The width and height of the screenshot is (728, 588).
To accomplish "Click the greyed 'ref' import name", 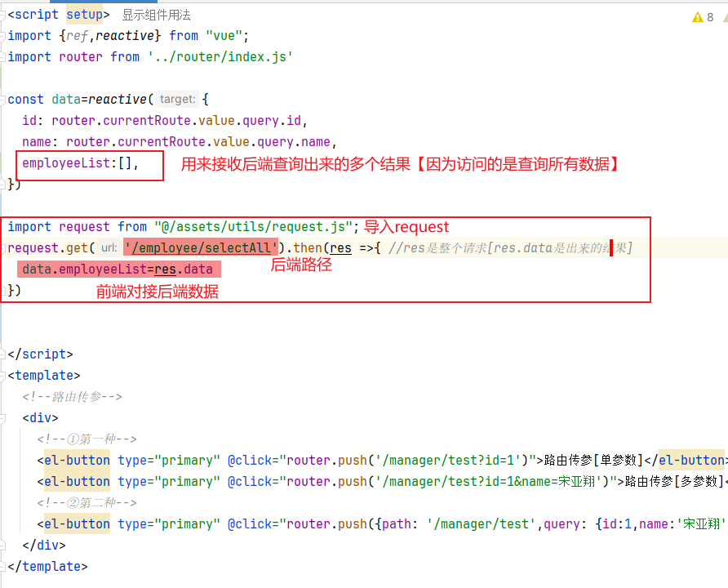I will 77,36.
